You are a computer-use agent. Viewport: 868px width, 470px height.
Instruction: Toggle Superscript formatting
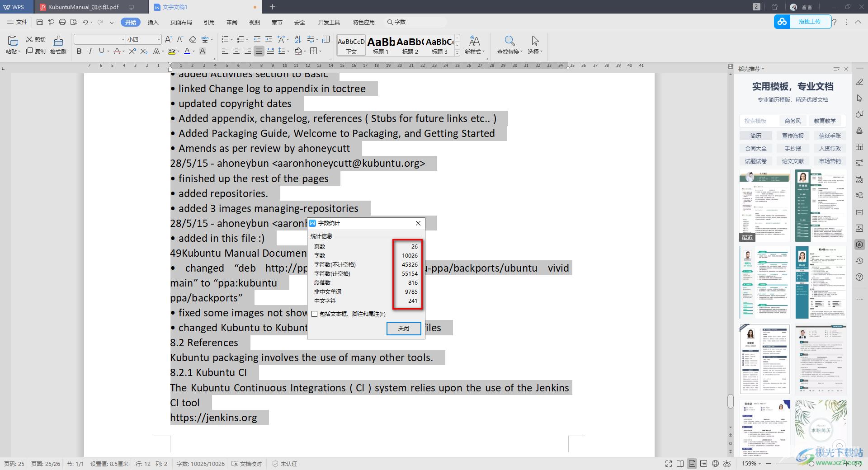132,51
